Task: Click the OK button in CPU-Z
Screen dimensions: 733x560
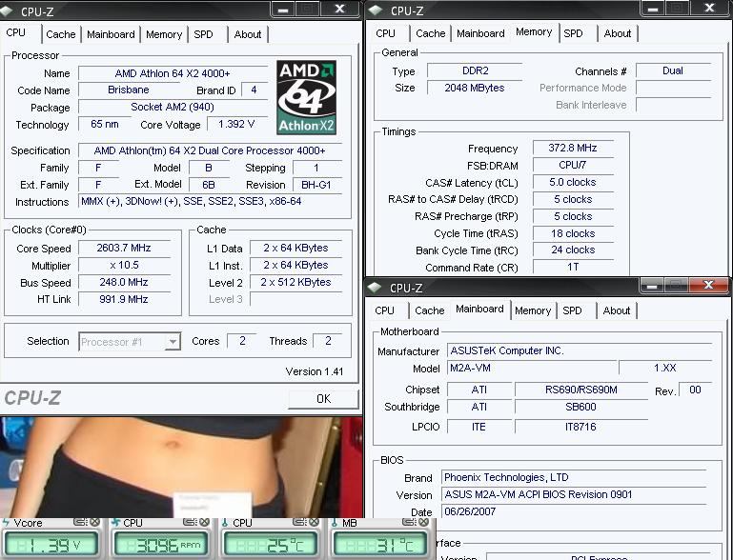Action: pos(323,399)
